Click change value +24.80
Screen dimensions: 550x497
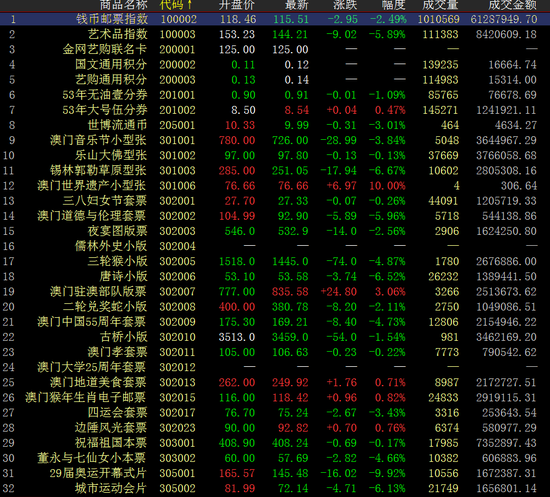(x=338, y=291)
